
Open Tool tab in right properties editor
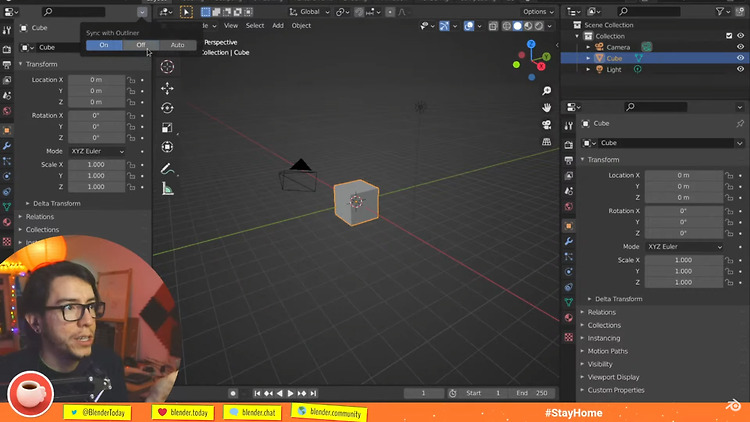click(x=568, y=126)
